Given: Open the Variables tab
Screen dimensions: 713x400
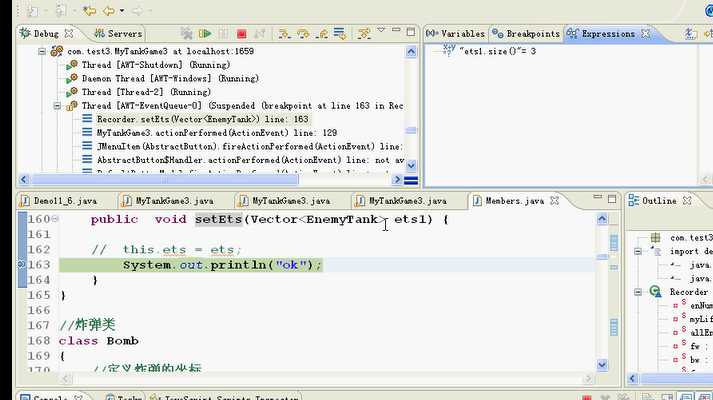Looking at the screenshot, I should 456,34.
